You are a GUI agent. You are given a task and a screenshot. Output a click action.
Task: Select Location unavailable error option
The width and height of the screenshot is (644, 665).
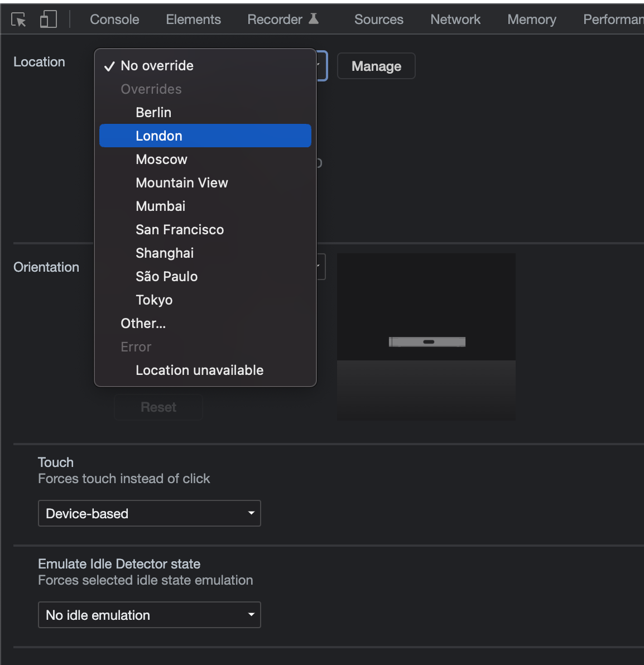(x=199, y=370)
